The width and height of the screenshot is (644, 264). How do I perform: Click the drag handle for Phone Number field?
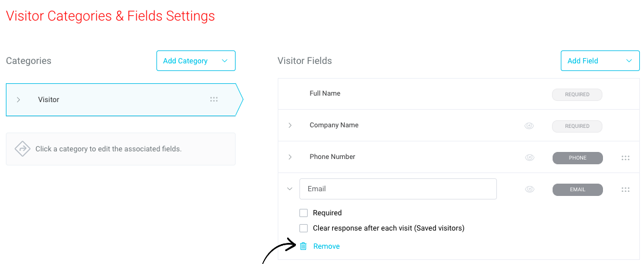[625, 158]
